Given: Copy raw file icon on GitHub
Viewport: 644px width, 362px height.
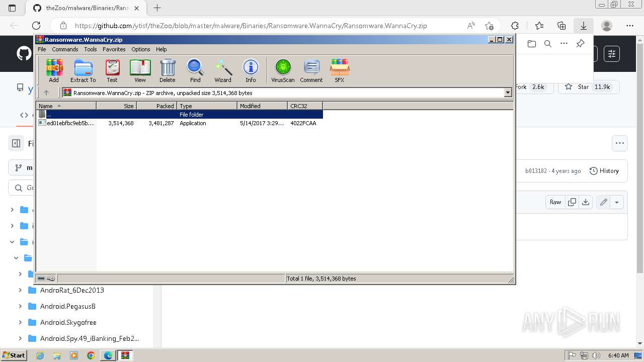Looking at the screenshot, I should [572, 202].
